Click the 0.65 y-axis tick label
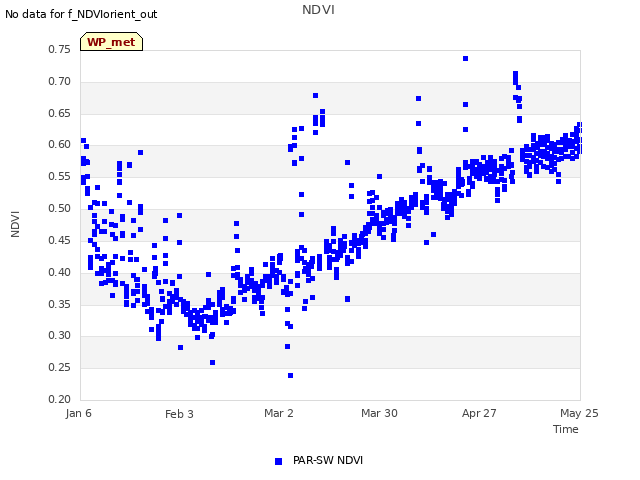The height and width of the screenshot is (480, 640). (x=60, y=113)
